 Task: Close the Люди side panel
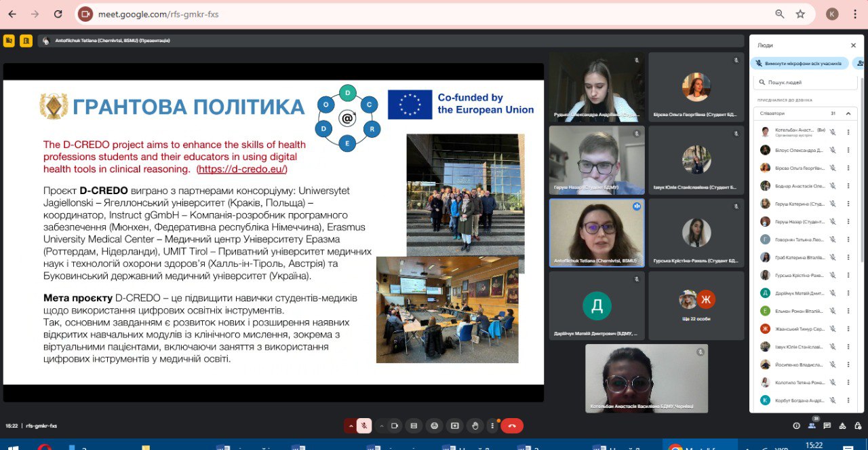pyautogui.click(x=853, y=45)
